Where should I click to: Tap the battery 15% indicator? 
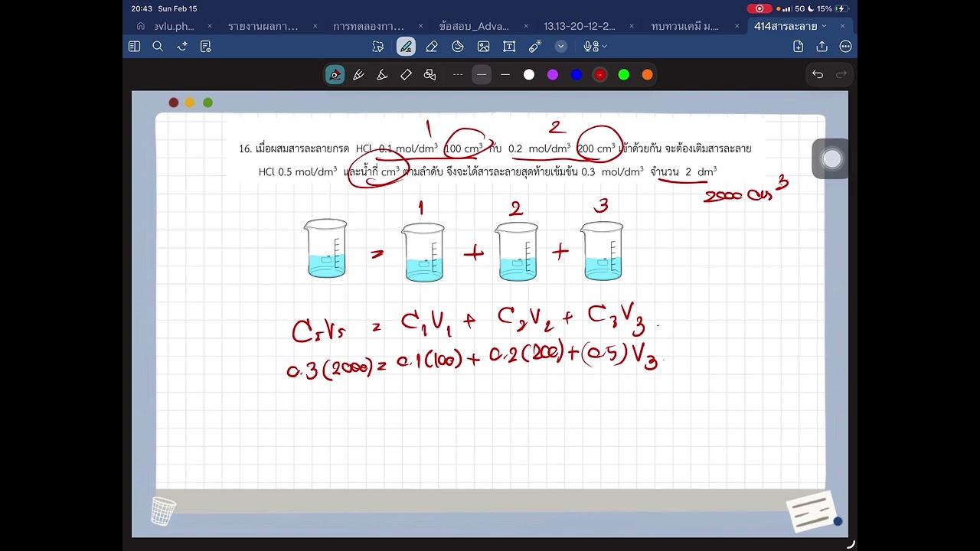click(x=832, y=8)
